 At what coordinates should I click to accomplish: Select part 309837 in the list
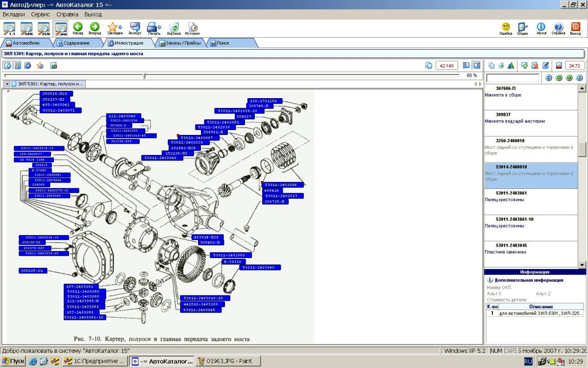pyautogui.click(x=531, y=123)
